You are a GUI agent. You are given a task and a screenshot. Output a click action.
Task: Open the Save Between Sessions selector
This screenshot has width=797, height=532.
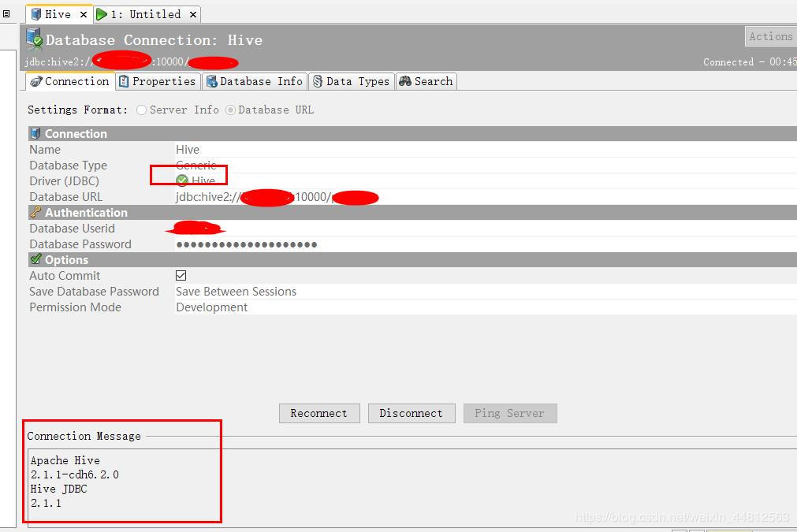click(x=236, y=292)
